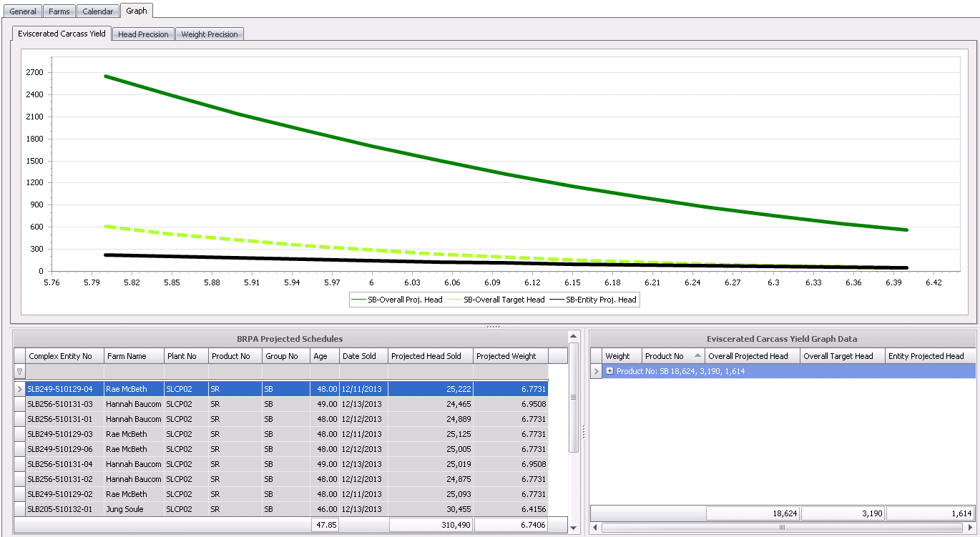The height and width of the screenshot is (537, 980).
Task: Sort by Plant No column header
Action: (x=186, y=356)
